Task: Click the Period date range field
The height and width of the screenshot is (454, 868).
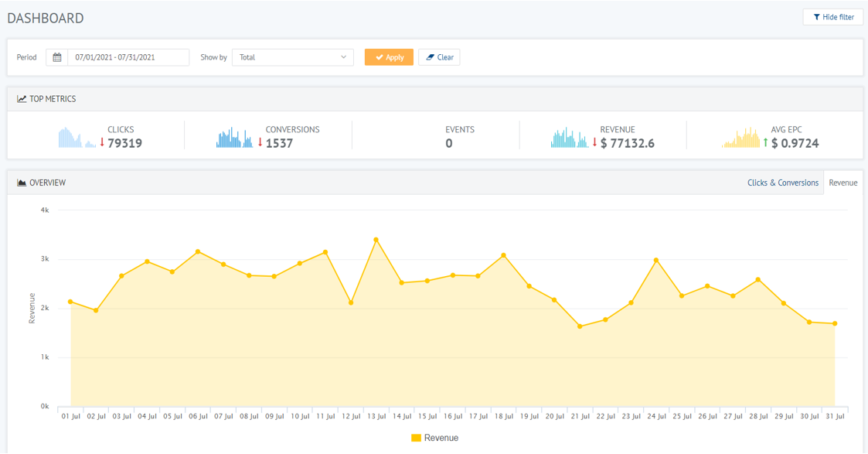Action: [128, 57]
